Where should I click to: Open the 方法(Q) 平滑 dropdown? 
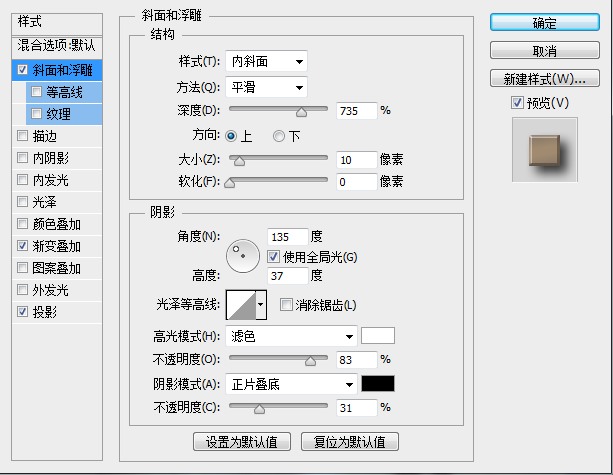pyautogui.click(x=266, y=87)
